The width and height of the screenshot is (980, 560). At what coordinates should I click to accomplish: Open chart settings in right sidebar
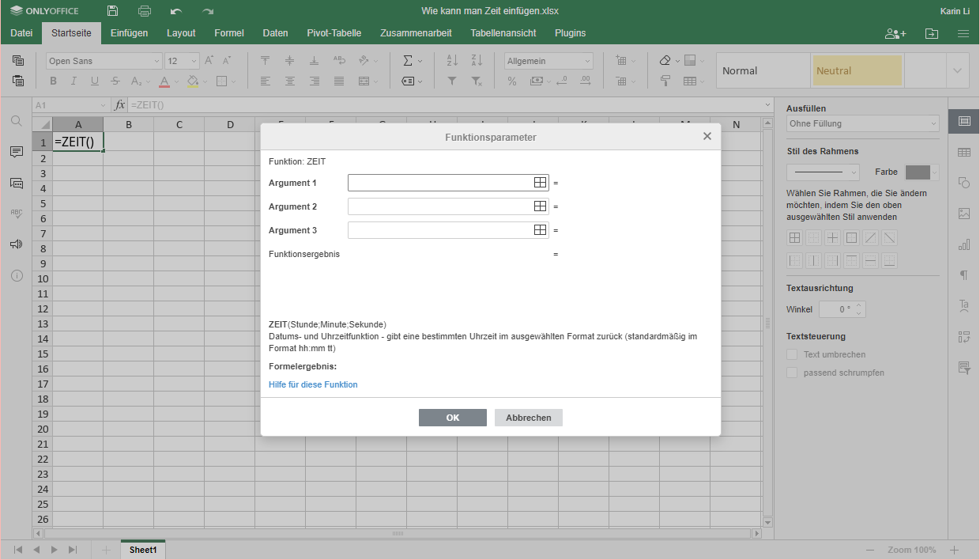point(964,244)
